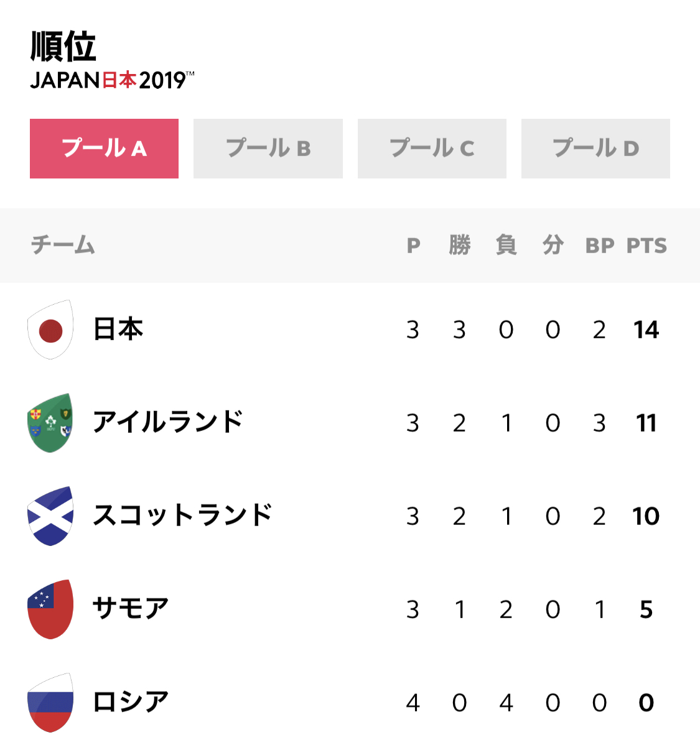
Task: Open the サモア team name link
Action: (131, 609)
